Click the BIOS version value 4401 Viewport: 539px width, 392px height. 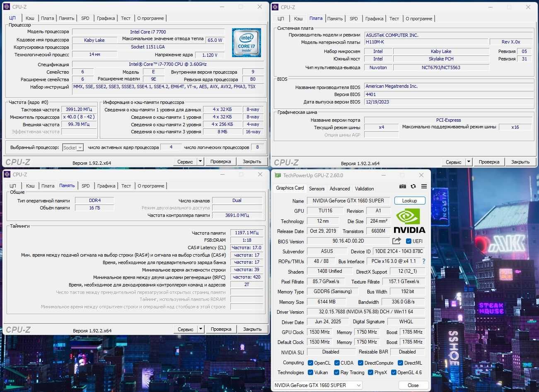pos(449,94)
